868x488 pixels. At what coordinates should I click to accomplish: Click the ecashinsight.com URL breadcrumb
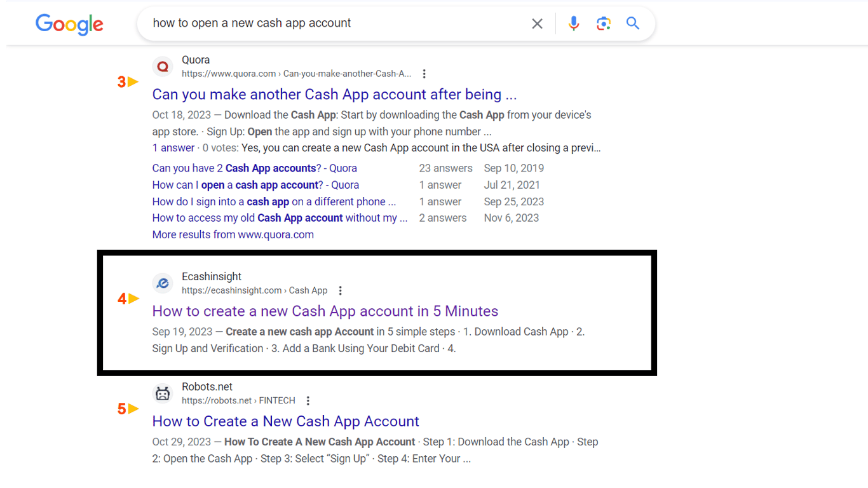coord(255,290)
